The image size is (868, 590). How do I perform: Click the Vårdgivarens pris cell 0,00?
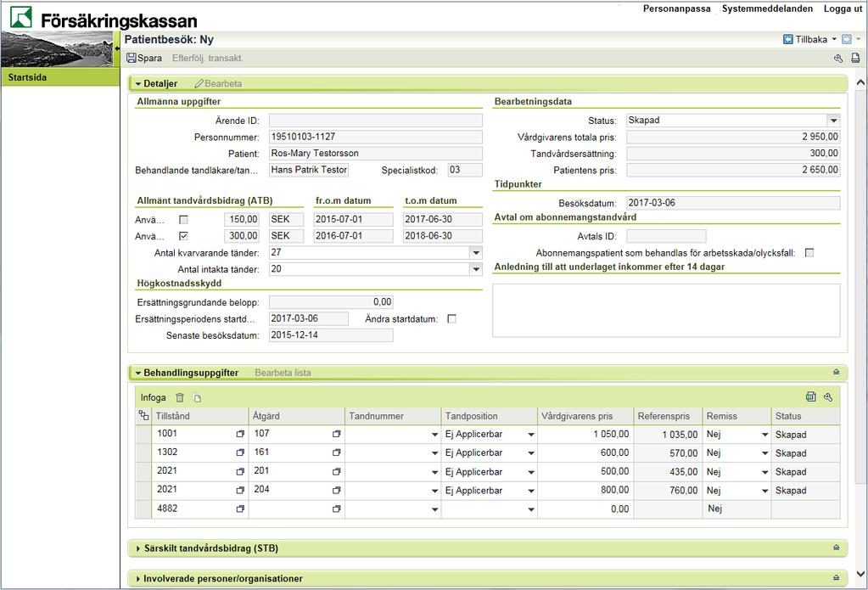585,509
